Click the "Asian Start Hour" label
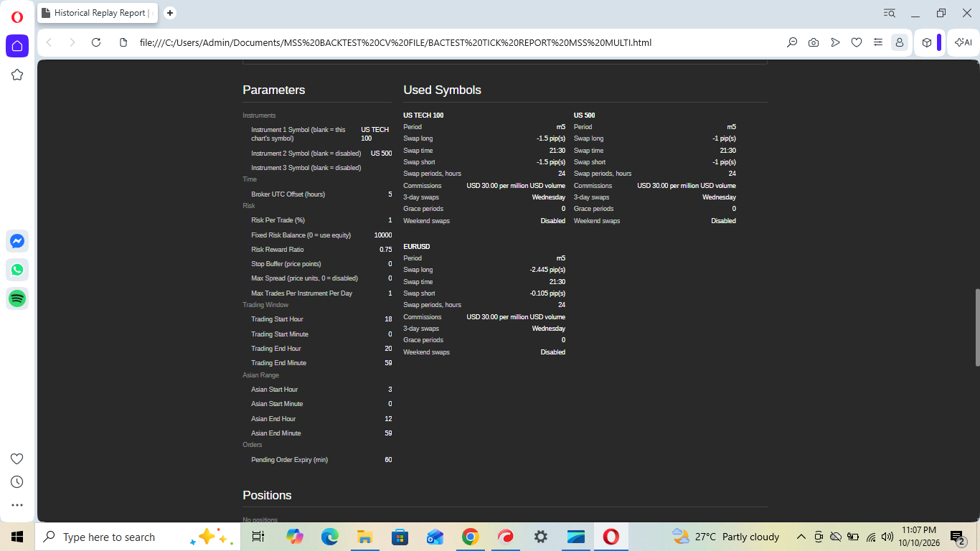This screenshot has width=980, height=551. (274, 390)
